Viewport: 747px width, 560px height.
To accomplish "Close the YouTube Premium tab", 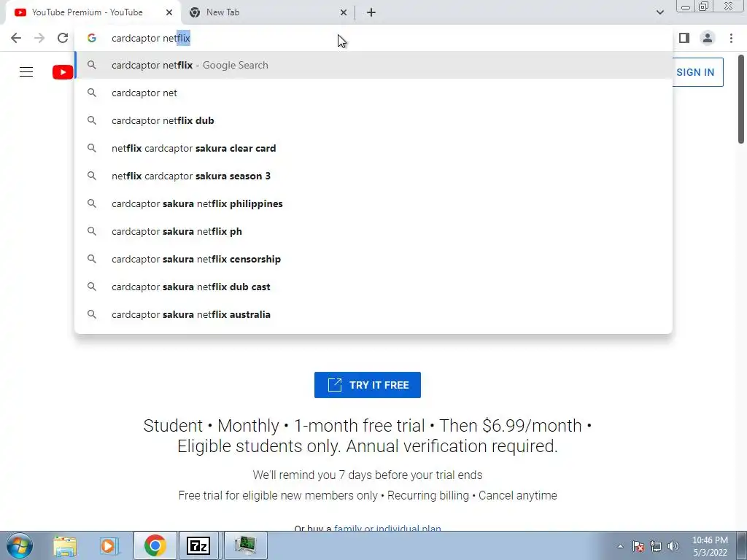I will 169,12.
